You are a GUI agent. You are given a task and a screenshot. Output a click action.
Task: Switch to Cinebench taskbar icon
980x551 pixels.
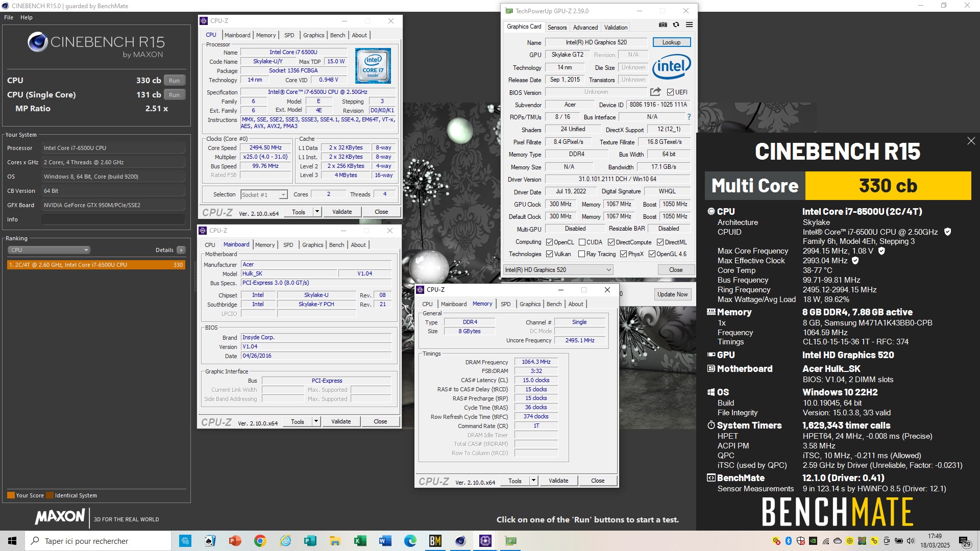click(460, 541)
